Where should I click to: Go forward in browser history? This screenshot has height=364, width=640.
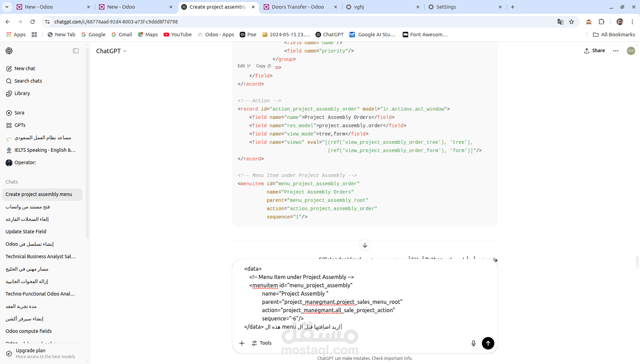click(x=20, y=22)
